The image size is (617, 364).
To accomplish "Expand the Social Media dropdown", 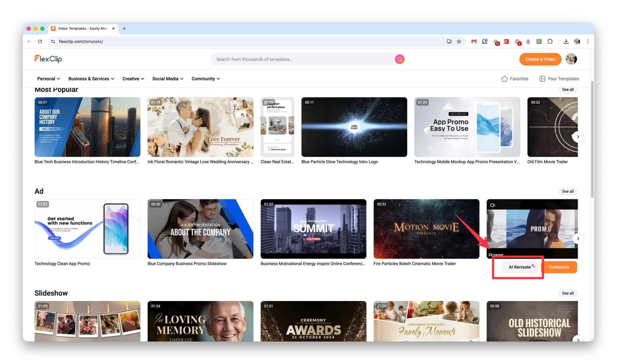I will tap(168, 79).
